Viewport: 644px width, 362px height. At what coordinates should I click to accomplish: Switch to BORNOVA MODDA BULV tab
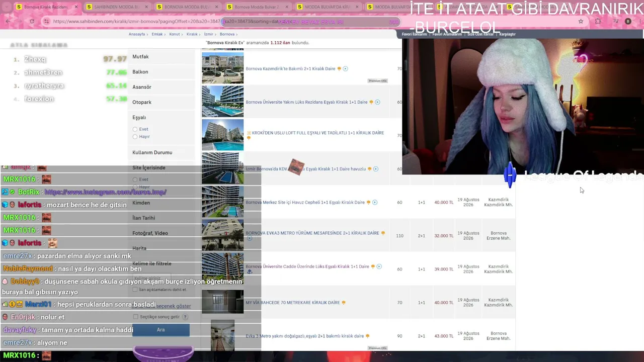click(187, 7)
